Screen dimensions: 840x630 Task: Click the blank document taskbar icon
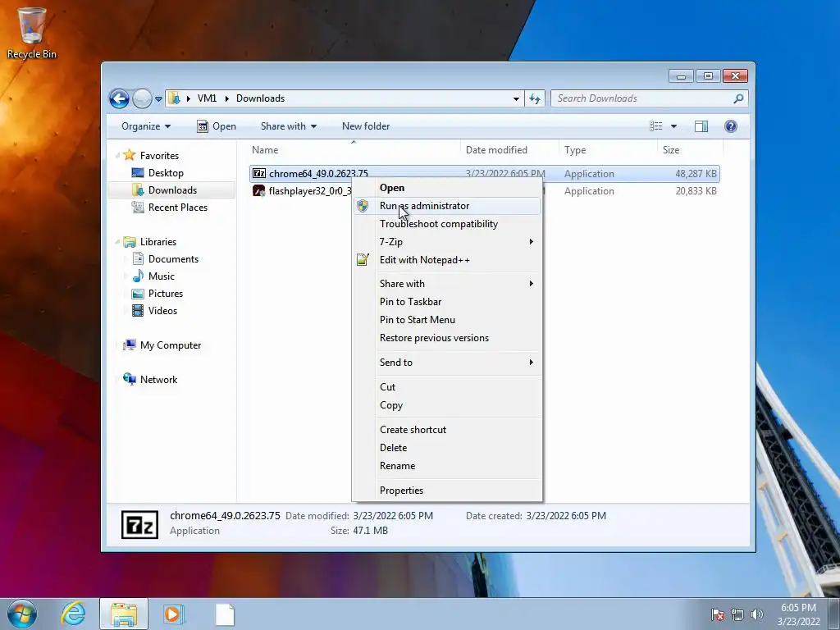coord(225,614)
